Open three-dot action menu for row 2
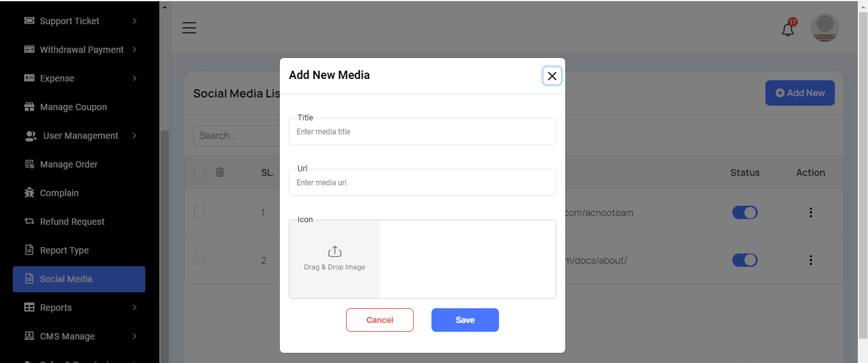The image size is (868, 363). coord(810,260)
